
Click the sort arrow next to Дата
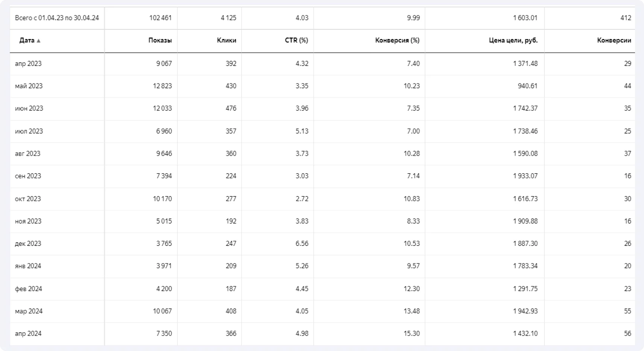point(39,41)
